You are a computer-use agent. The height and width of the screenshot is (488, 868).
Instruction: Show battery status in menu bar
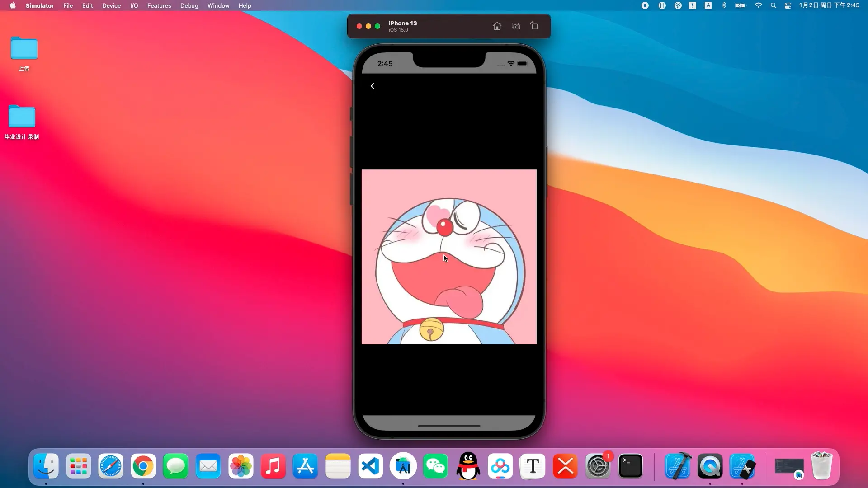(x=741, y=5)
